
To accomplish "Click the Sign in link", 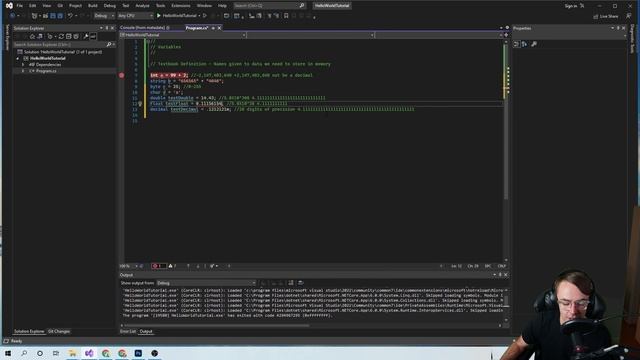I will point(571,6).
